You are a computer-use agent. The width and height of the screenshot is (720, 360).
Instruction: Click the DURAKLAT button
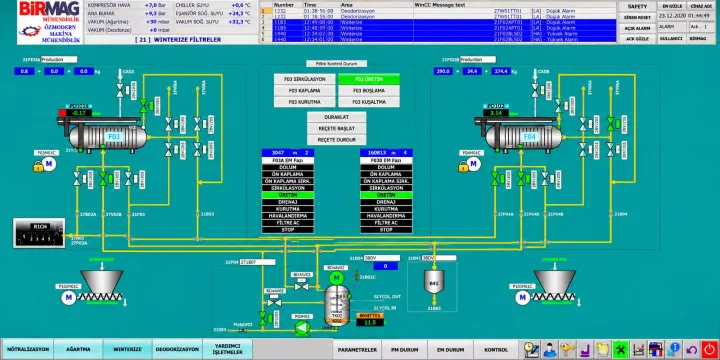[337, 117]
